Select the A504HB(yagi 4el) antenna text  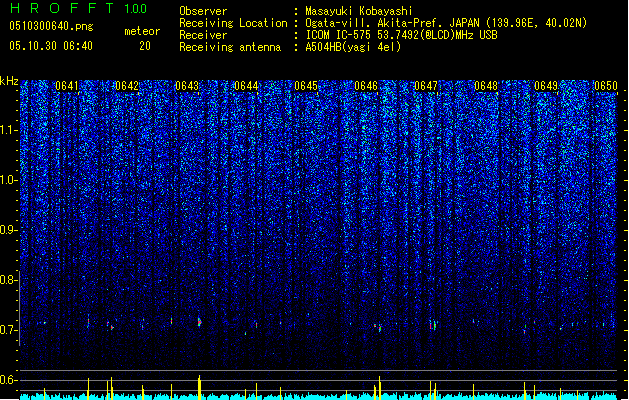pyautogui.click(x=353, y=47)
